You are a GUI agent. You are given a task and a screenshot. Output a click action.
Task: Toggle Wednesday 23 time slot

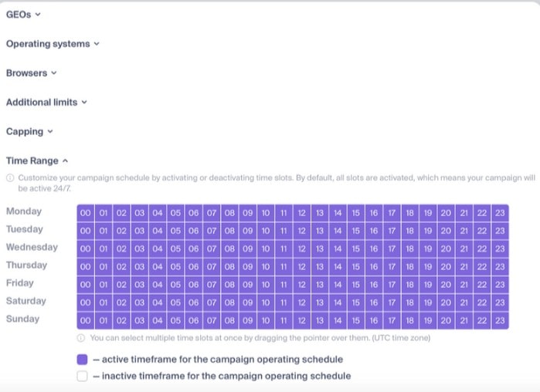[500, 248]
